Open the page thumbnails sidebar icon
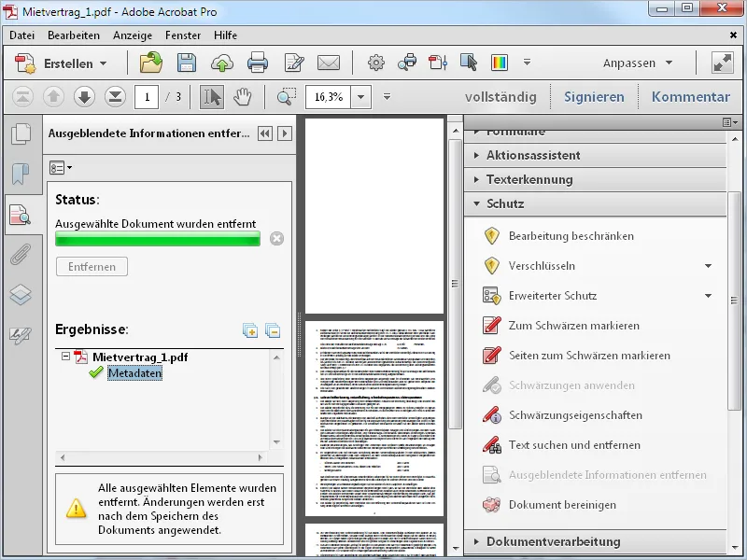The width and height of the screenshot is (747, 560). (21, 133)
